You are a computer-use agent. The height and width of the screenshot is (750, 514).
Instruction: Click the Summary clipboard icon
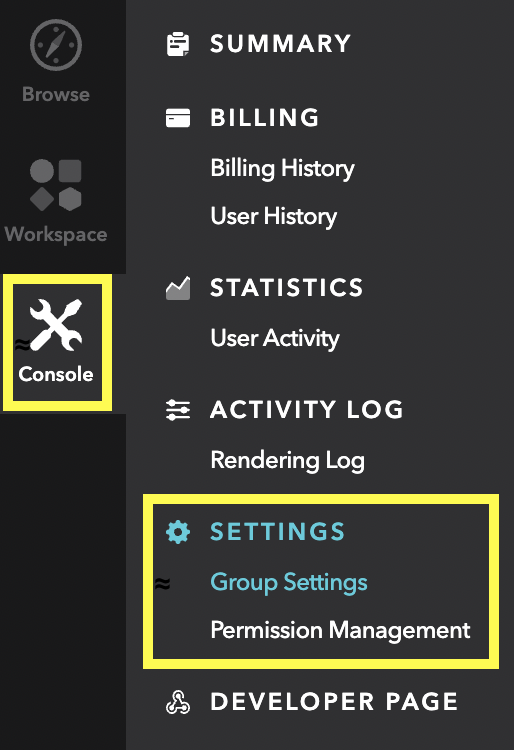[x=178, y=44]
